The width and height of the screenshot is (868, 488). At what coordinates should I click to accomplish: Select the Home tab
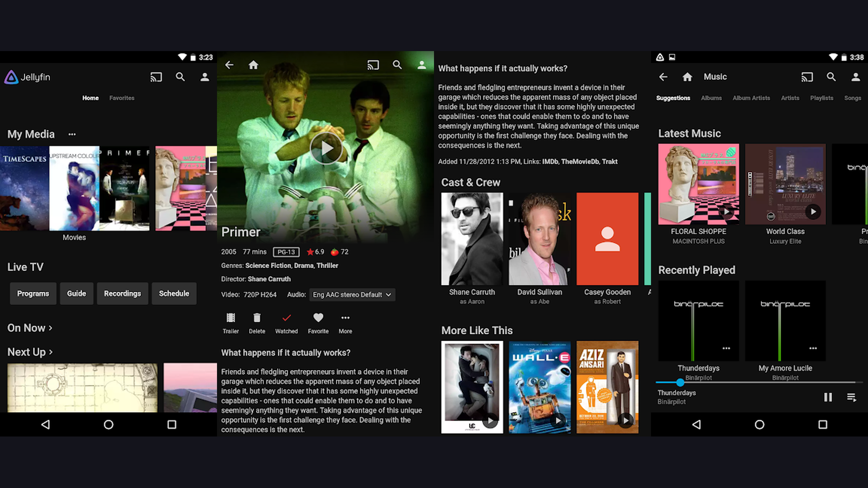pyautogui.click(x=90, y=98)
